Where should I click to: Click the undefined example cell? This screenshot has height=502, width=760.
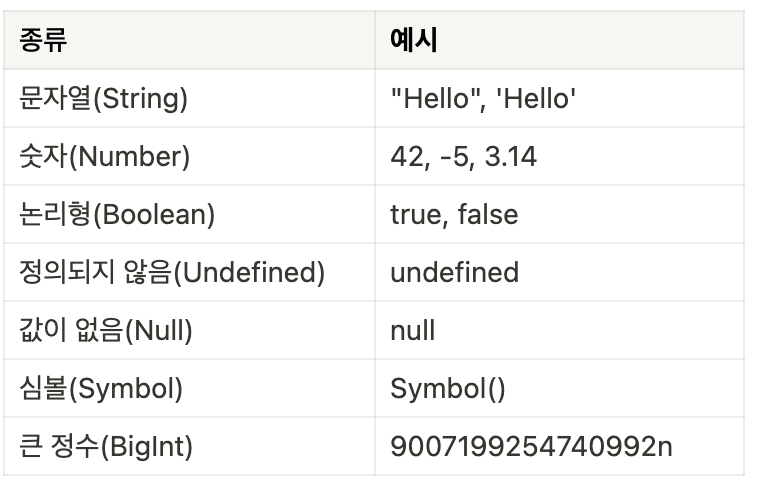coord(454,272)
